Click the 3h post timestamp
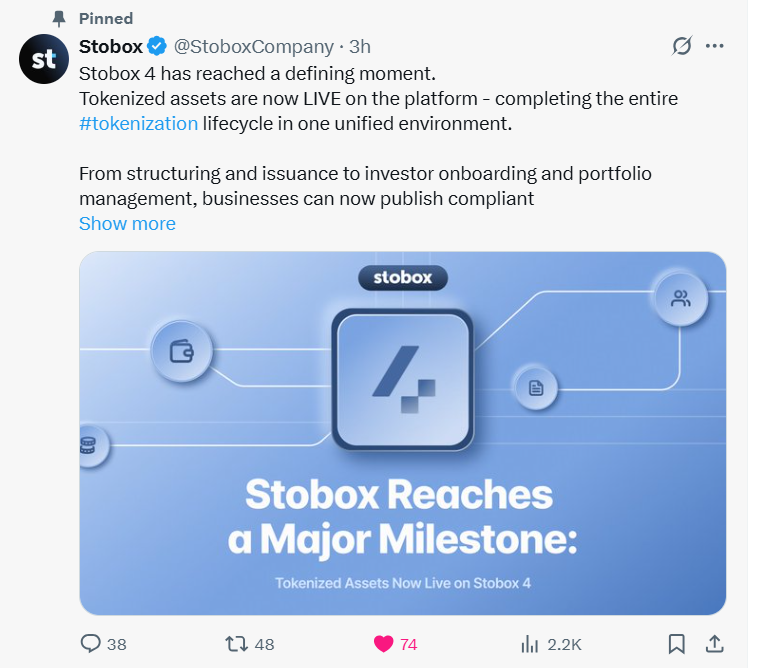This screenshot has width=758, height=668. [360, 46]
